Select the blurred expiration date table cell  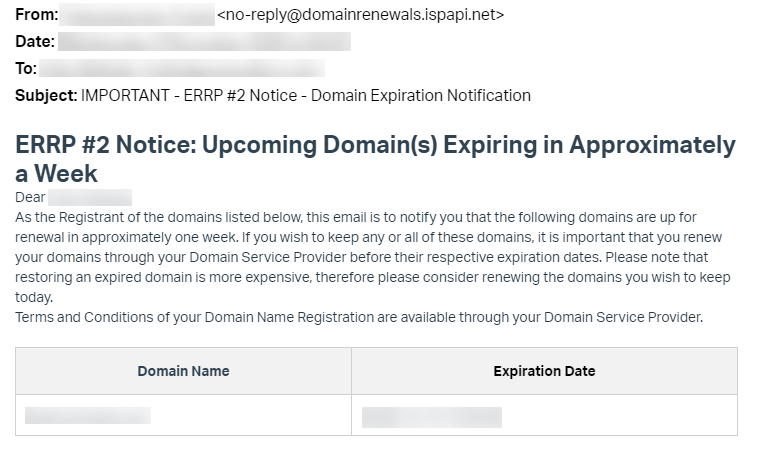click(x=432, y=417)
